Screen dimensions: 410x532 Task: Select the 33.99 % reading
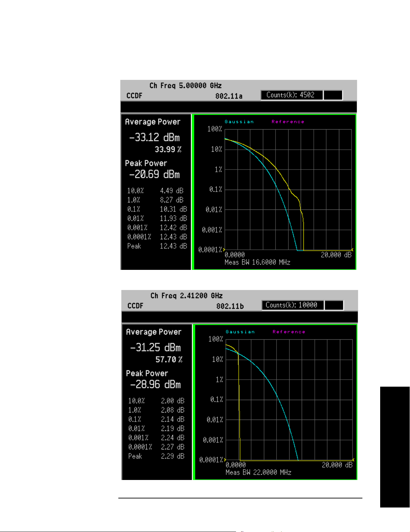click(x=168, y=149)
